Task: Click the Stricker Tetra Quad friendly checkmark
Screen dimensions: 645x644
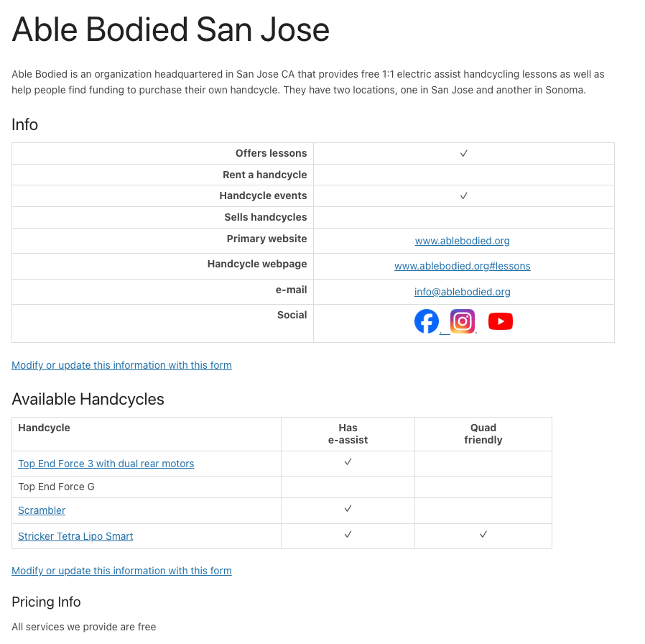Action: 483,534
